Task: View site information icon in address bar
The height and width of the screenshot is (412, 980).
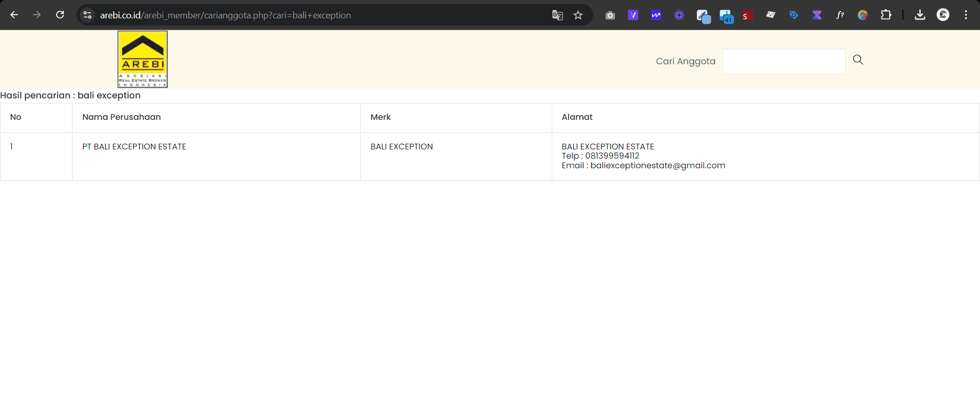Action: point(87,15)
